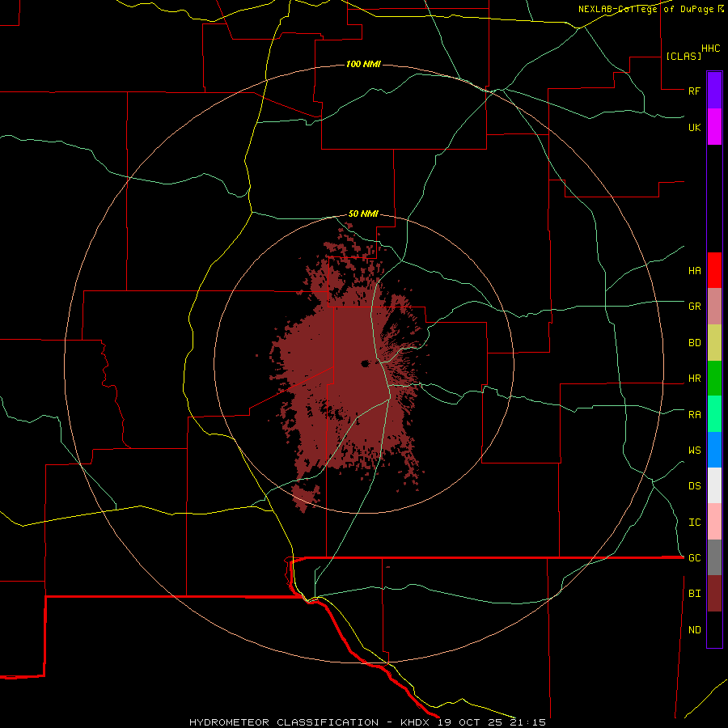The image size is (728, 728).
Task: Click the GC legend label
Action: 694,558
